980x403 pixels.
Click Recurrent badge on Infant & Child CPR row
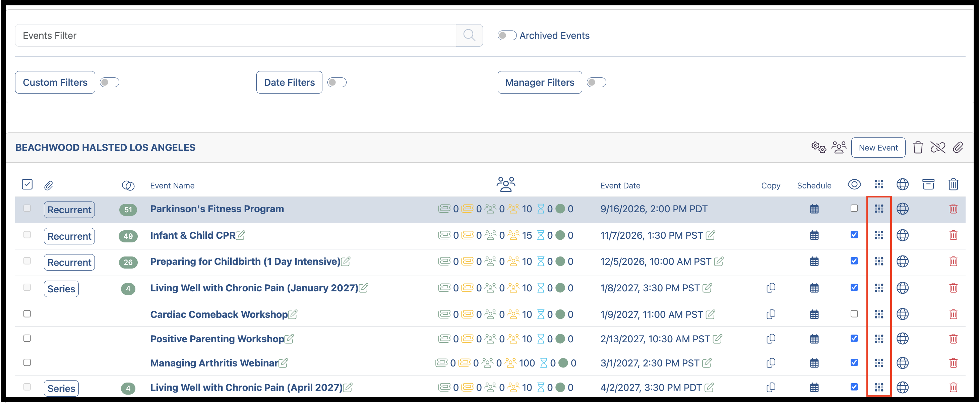point(69,236)
